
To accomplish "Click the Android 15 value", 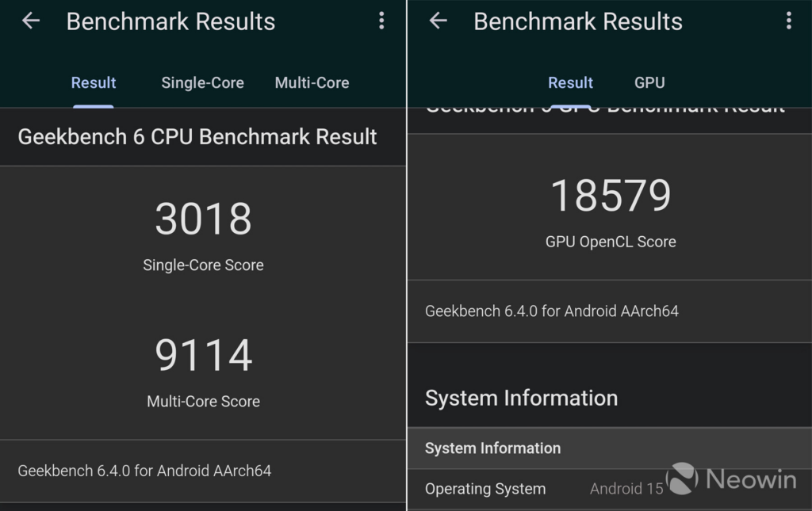I will (x=626, y=489).
